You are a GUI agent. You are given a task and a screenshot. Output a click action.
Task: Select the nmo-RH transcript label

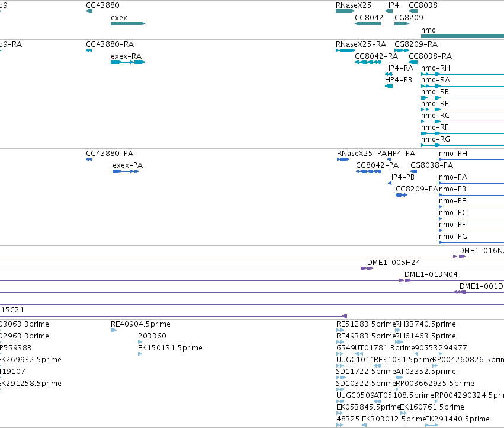click(435, 68)
